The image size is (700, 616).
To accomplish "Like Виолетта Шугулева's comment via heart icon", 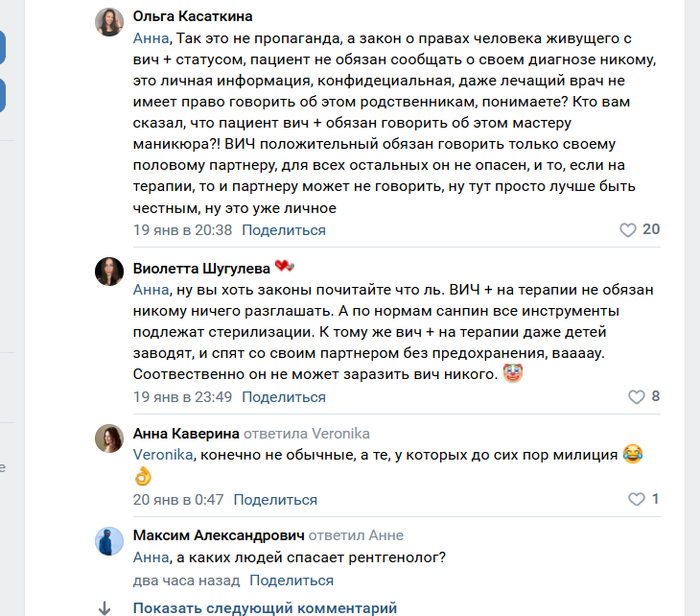I will 636,397.
